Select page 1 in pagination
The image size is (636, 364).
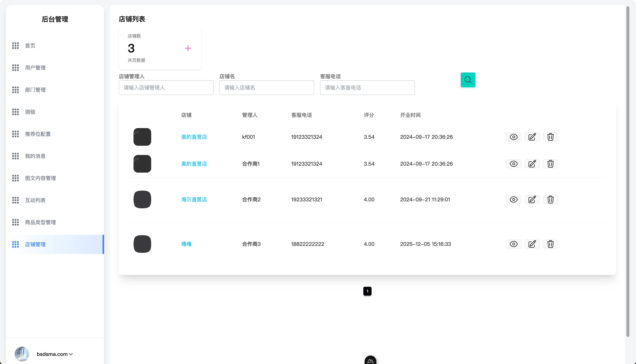367,291
